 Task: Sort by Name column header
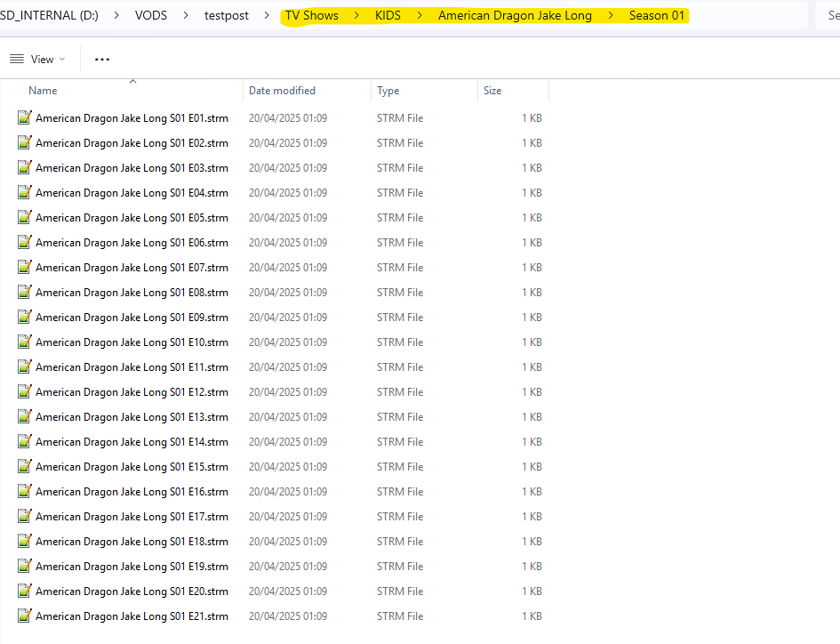[43, 91]
